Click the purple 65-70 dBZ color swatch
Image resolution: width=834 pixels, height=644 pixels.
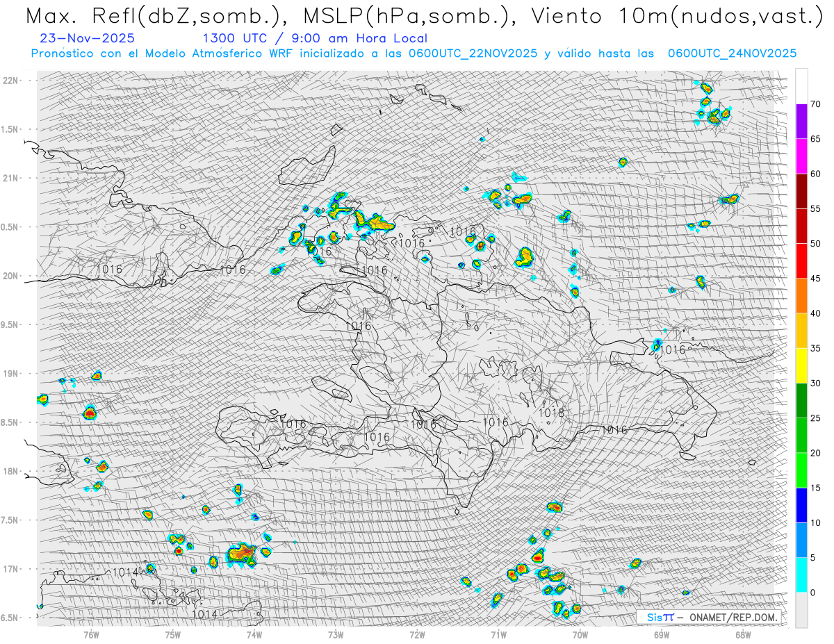pos(801,122)
